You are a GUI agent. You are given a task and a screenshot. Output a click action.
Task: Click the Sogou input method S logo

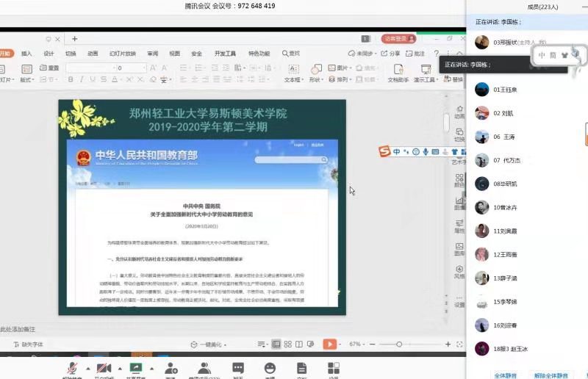tap(384, 151)
